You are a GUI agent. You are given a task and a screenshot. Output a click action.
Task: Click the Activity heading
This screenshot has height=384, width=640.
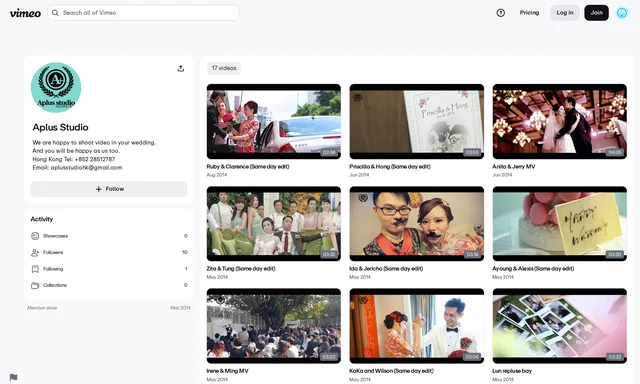coord(42,219)
